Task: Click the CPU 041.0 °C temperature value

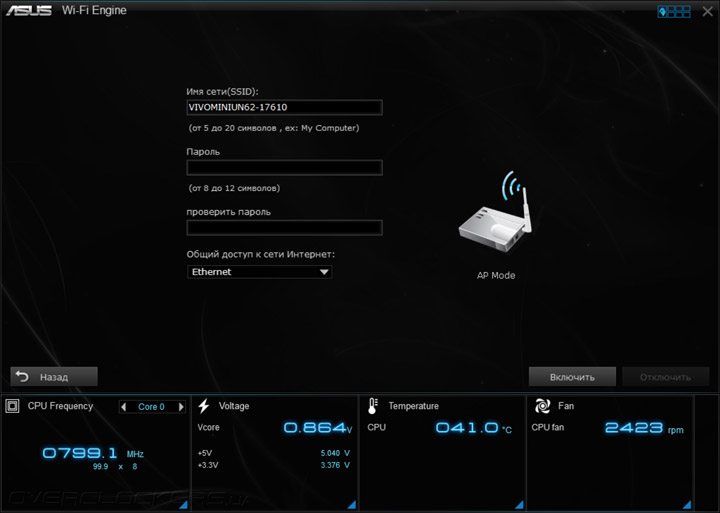Action: (473, 428)
